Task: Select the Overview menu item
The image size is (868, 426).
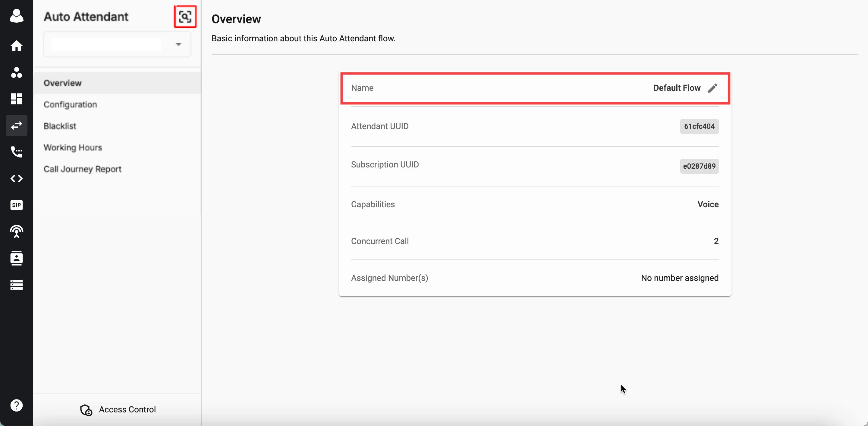Action: [117, 83]
